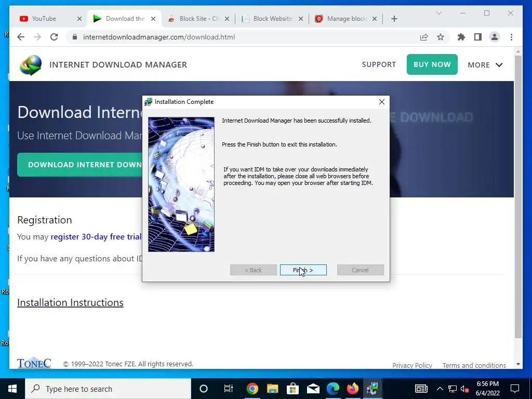The image size is (532, 399).
Task: Open Privacy Policy link
Action: click(412, 365)
